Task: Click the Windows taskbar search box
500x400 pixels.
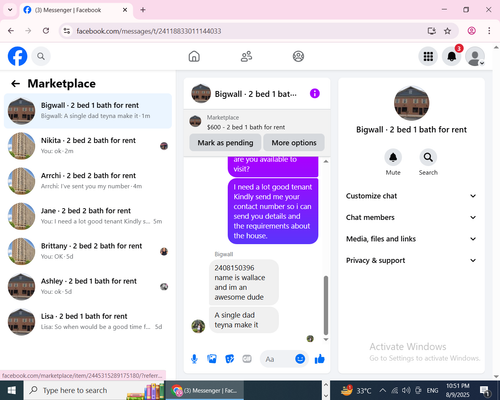Action: (94, 390)
